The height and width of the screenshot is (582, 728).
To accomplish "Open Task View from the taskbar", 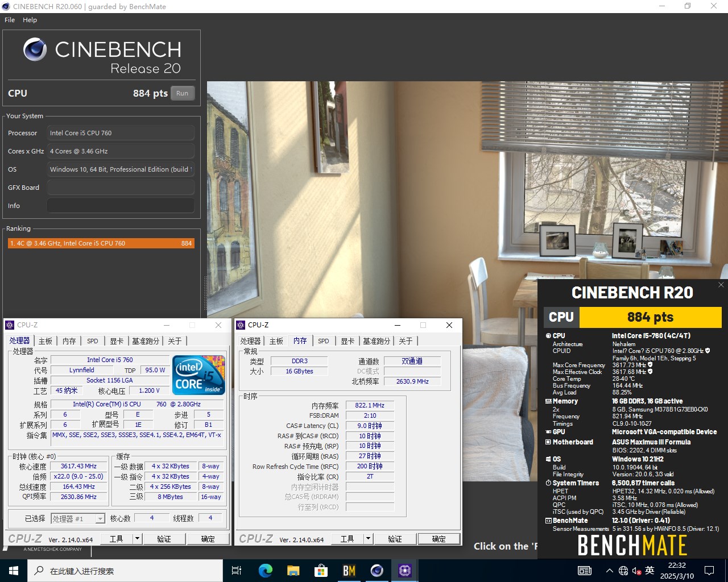I will (237, 571).
